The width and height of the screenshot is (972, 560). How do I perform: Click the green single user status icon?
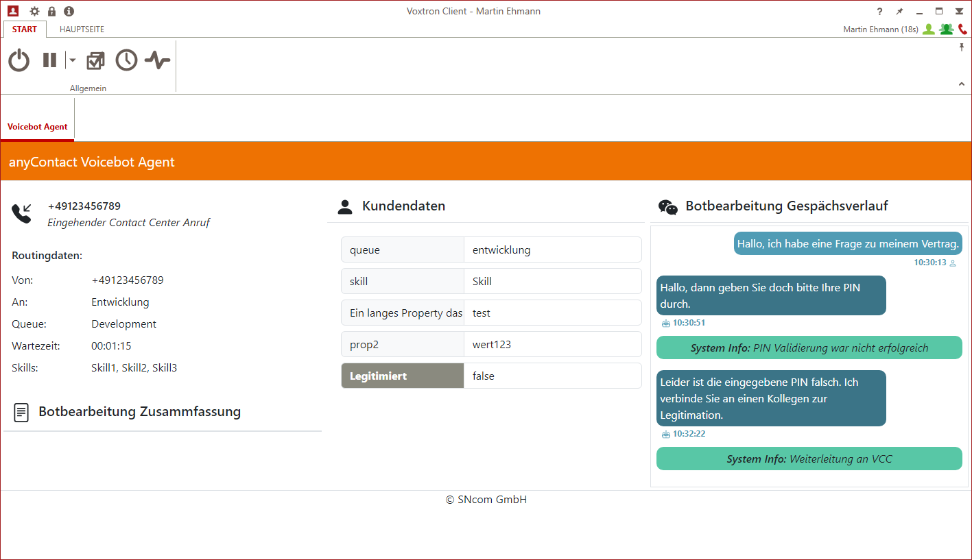(x=928, y=29)
